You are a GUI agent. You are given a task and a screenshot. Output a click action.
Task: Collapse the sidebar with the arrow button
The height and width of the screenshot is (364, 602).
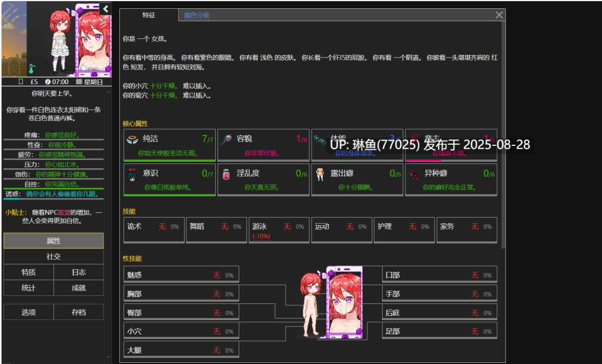pyautogui.click(x=105, y=8)
